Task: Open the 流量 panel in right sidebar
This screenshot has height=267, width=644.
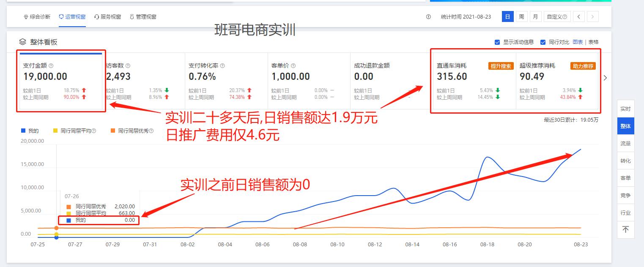Action: pyautogui.click(x=626, y=143)
